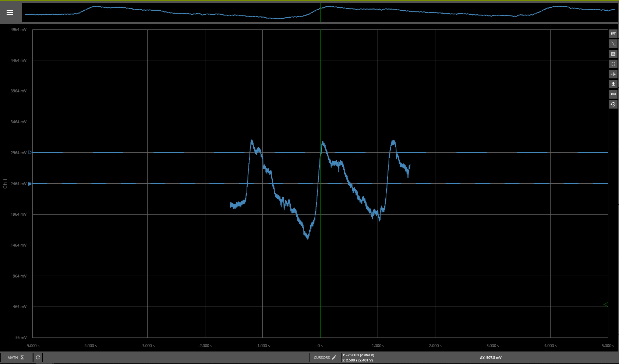Image resolution: width=619 pixels, height=364 pixels.
Task: Click the hollow cursor marker at 2964 mV
Action: (30, 152)
